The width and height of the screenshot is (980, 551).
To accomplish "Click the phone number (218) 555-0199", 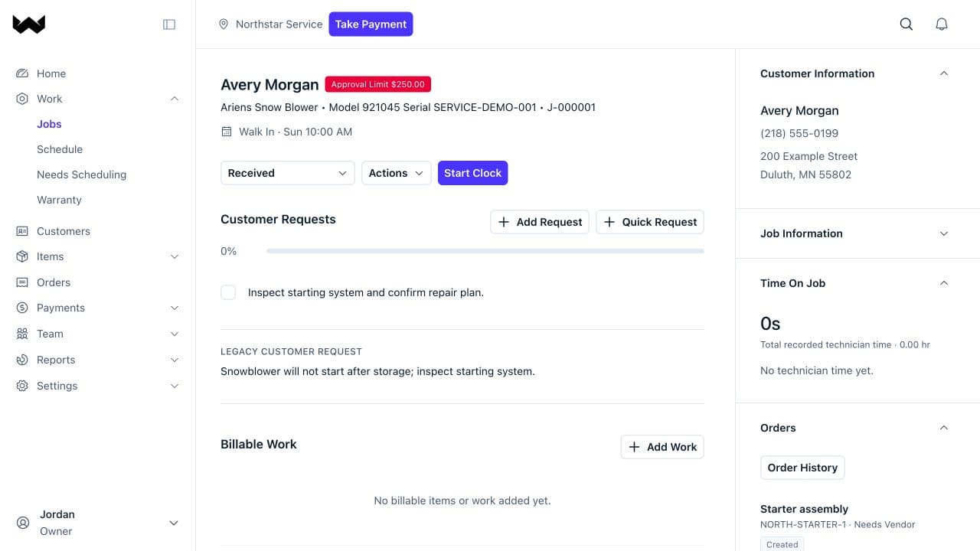I will tap(799, 133).
